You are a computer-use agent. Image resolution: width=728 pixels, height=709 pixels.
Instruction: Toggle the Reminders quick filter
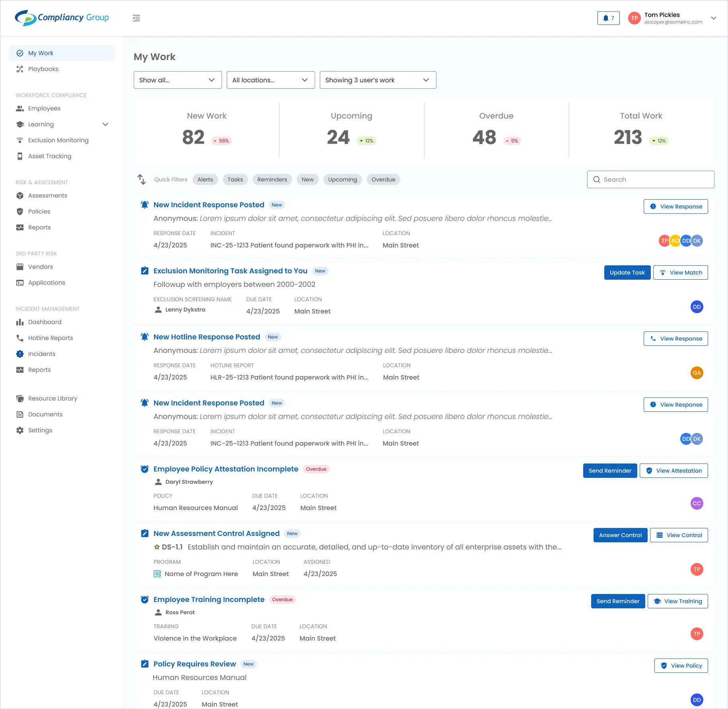272,179
